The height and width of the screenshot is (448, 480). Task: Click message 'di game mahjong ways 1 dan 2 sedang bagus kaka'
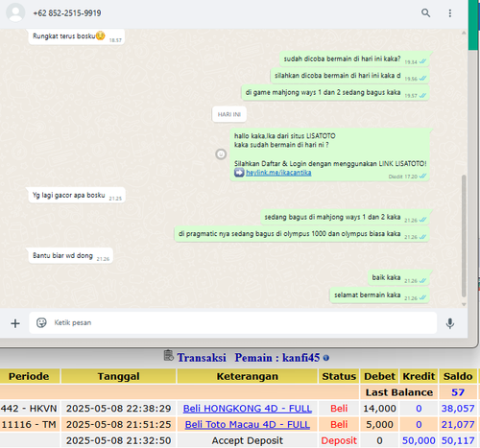[x=335, y=93]
